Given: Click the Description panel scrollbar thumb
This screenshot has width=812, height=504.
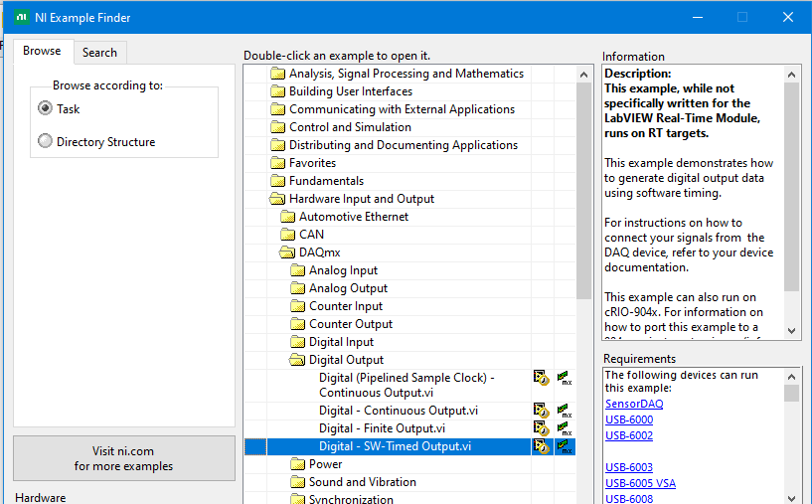Looking at the screenshot, I should [791, 187].
